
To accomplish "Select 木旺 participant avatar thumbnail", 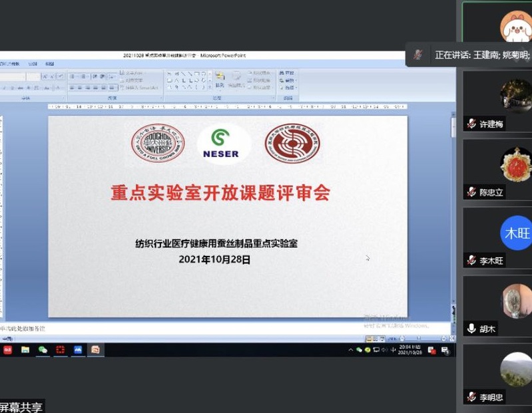I will (x=515, y=233).
